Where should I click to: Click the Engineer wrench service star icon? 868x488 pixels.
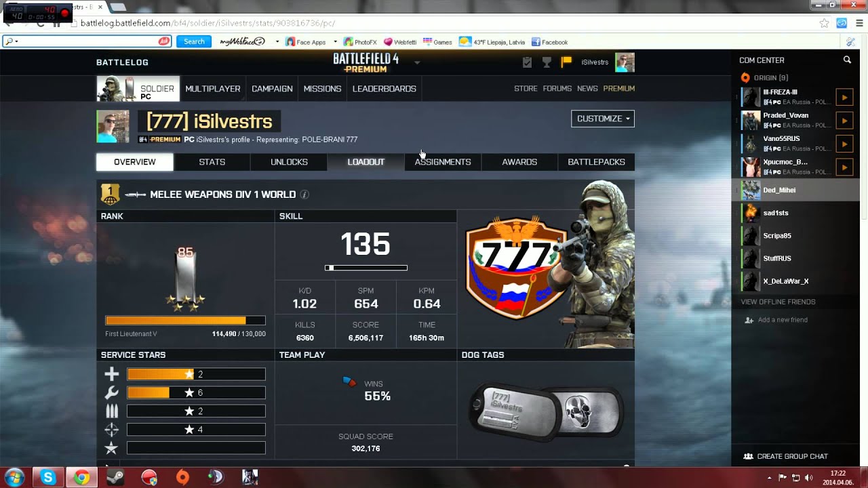coord(112,392)
